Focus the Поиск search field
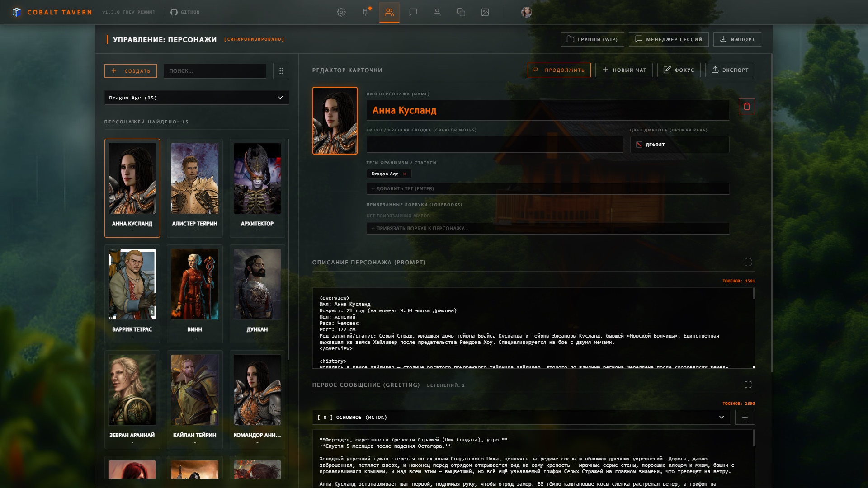The width and height of the screenshot is (868, 488). pos(215,71)
